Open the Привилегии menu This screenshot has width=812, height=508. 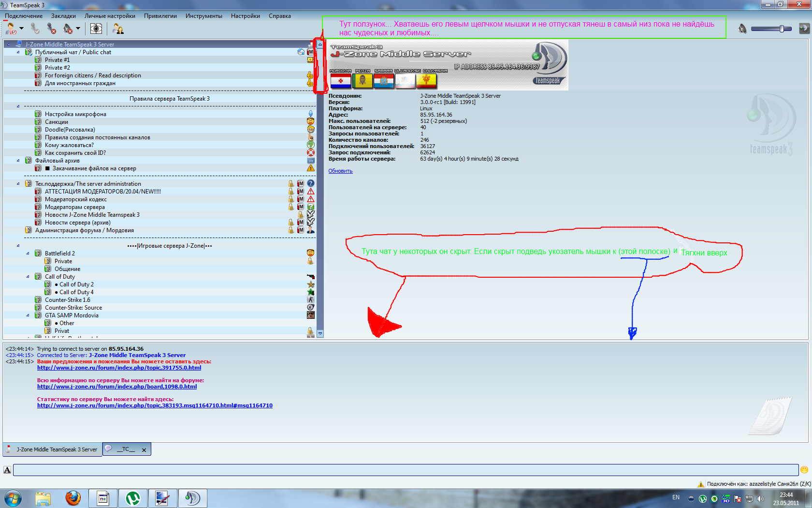pos(160,16)
